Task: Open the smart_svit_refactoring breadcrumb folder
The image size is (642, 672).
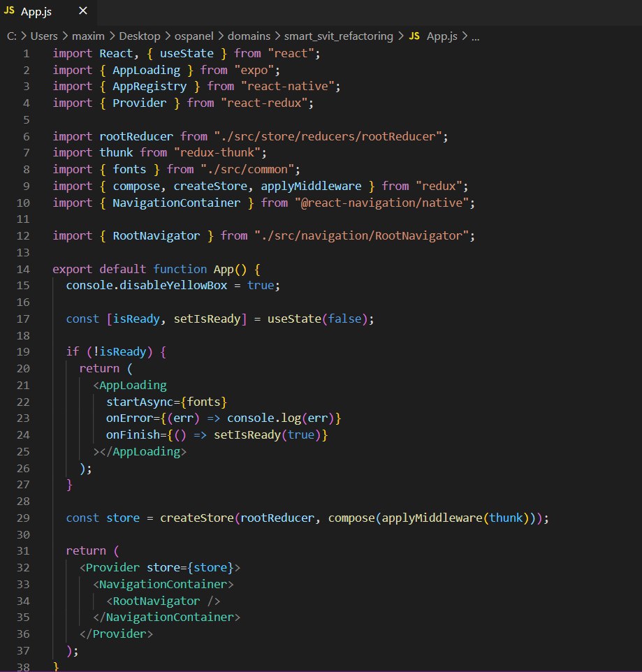Action: (339, 36)
